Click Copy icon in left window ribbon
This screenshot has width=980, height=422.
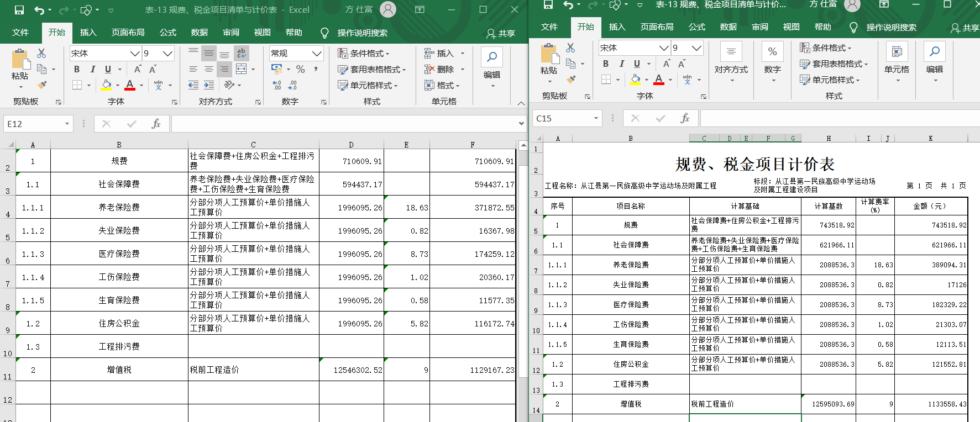point(41,69)
